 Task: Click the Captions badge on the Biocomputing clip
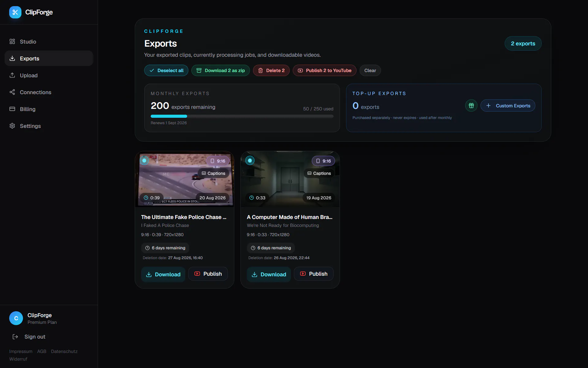[x=319, y=173]
